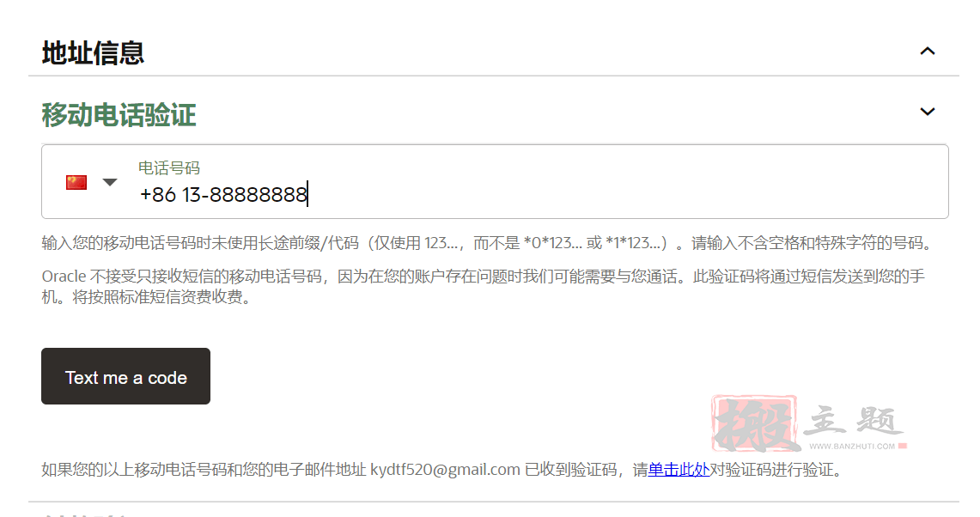Focus the 电话号码 phone number field
980x517 pixels.
click(x=495, y=182)
